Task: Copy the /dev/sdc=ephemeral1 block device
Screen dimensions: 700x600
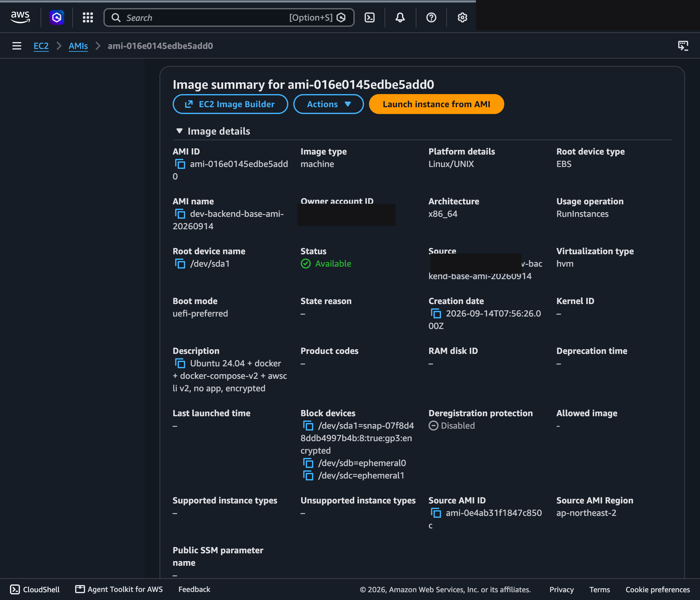Action: 308,476
